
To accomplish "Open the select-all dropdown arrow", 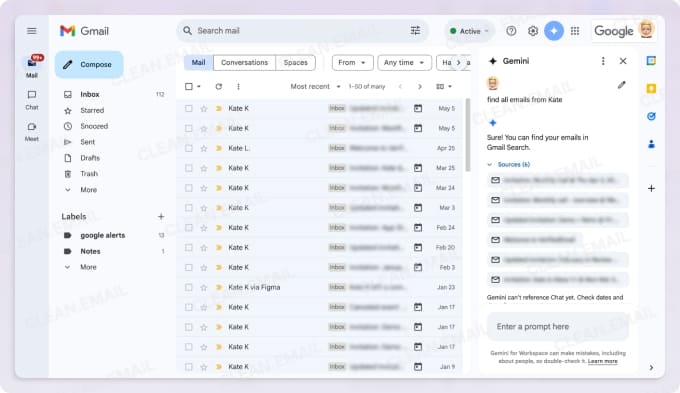I will tap(199, 86).
